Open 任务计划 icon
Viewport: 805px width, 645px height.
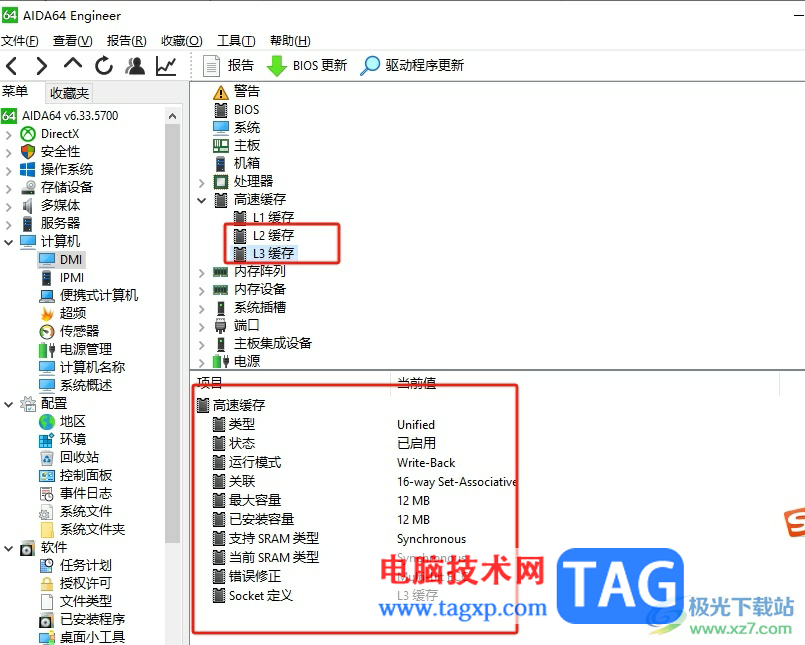point(47,566)
